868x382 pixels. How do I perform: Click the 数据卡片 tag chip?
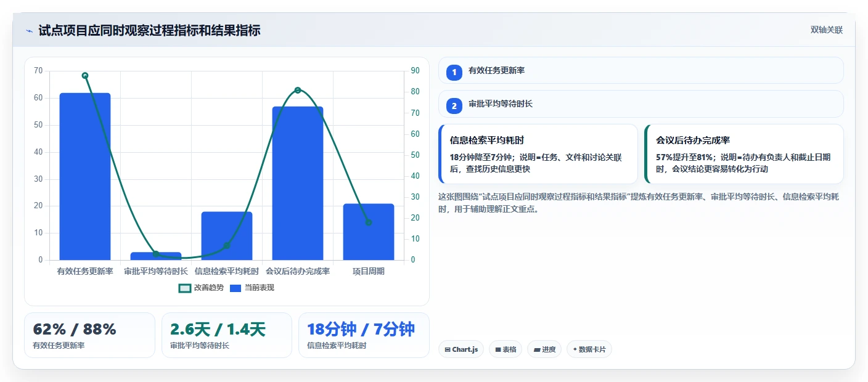pyautogui.click(x=589, y=349)
